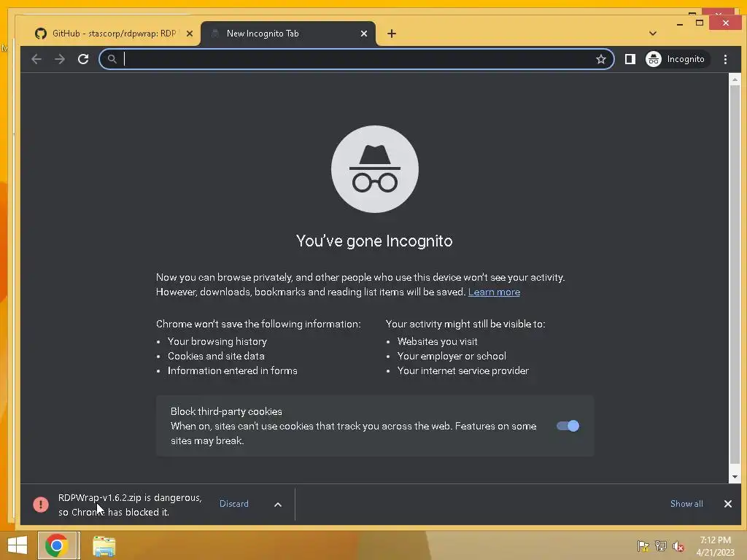Screen dimensions: 747x560
Task: Open the Windows Start button
Action: 18,545
